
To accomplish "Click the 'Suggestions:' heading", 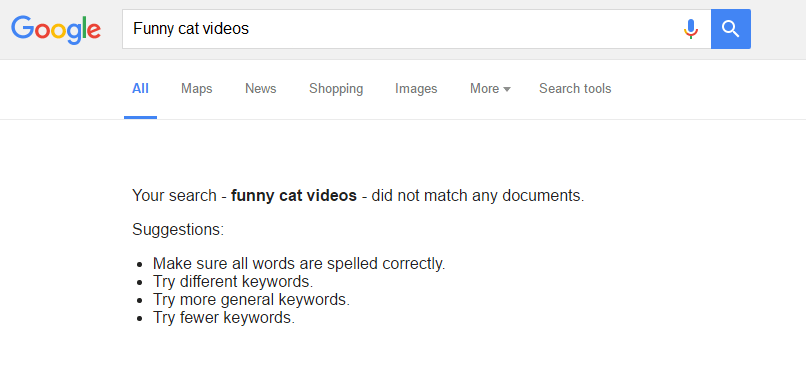I will point(178,229).
